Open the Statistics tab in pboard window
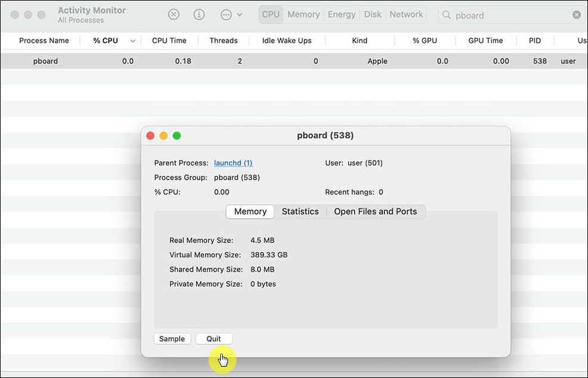Screen dimensions: 588x378 [x=300, y=211]
